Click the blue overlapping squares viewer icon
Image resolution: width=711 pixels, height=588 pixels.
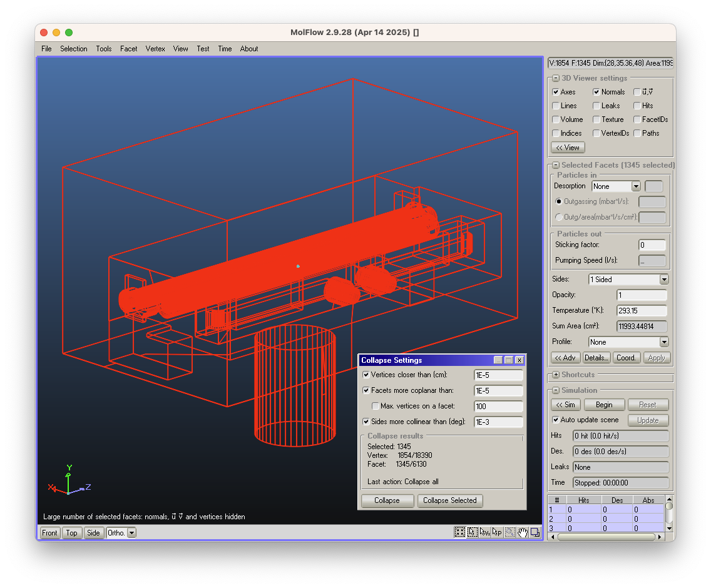536,532
